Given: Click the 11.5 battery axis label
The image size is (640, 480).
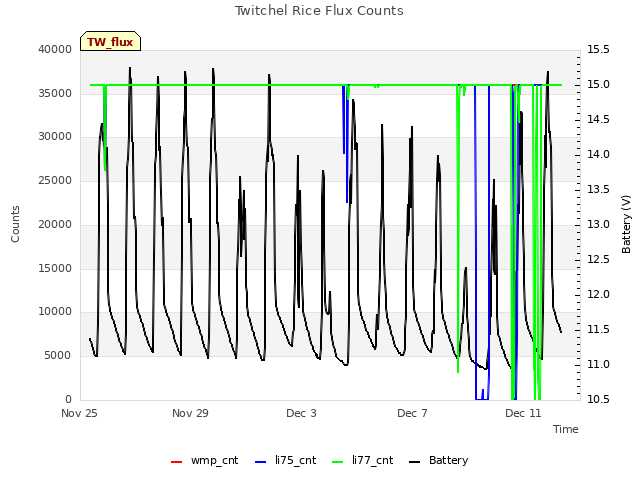Looking at the screenshot, I should pos(598,329).
